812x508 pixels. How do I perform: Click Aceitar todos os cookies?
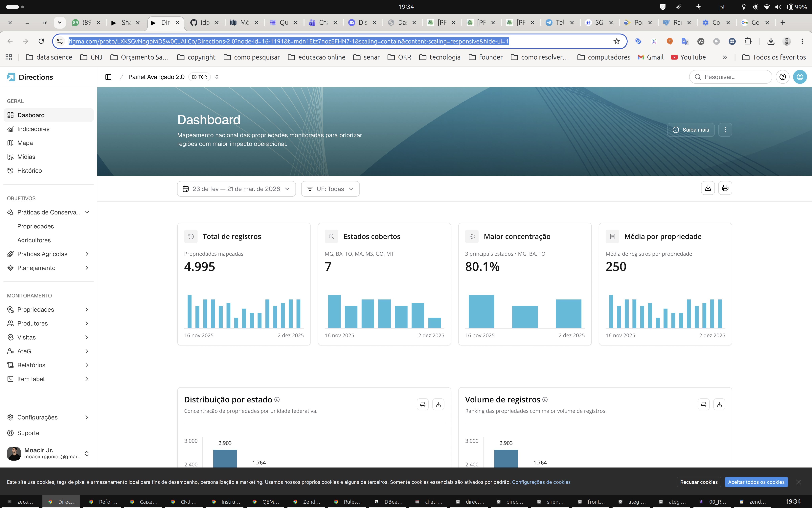pyautogui.click(x=756, y=482)
